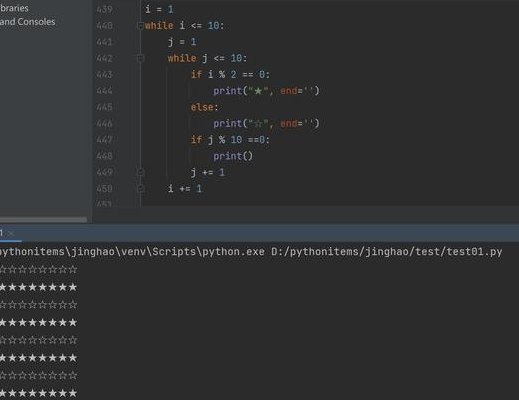This screenshot has width=519, height=400.
Task: Click line number 445 in the gutter
Action: pos(104,107)
